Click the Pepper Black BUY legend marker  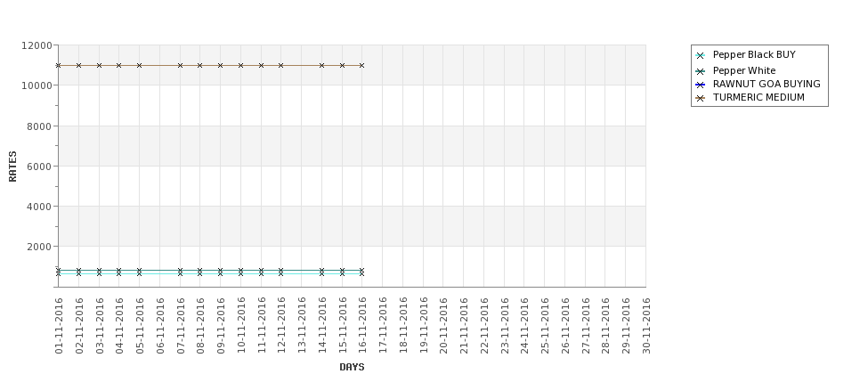(x=700, y=55)
